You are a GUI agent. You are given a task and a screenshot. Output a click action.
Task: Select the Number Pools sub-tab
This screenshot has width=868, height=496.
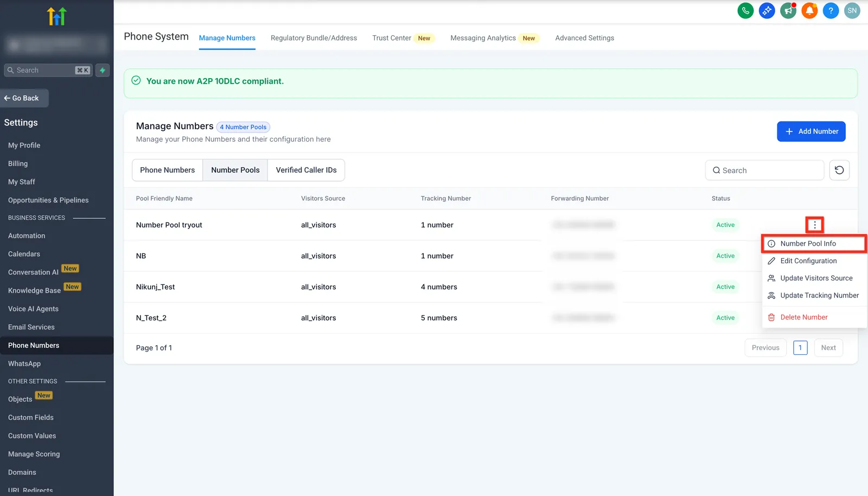tap(235, 170)
